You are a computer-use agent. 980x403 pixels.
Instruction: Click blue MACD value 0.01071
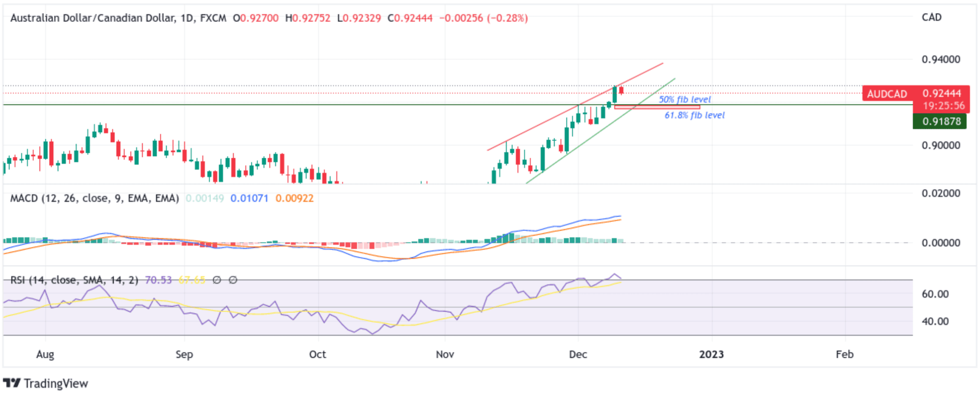click(249, 198)
